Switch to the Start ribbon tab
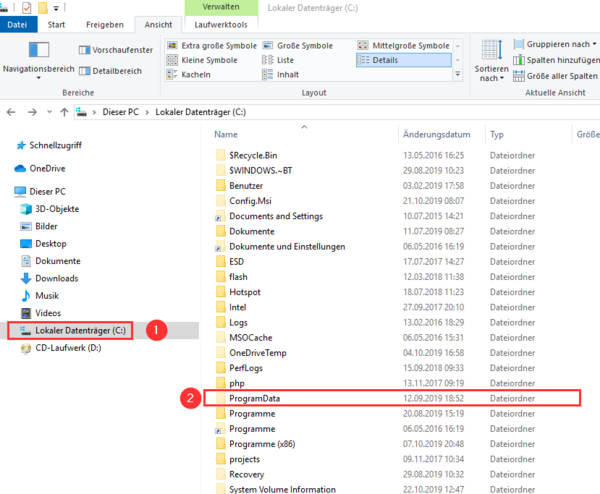This screenshot has width=600, height=494. (56, 24)
